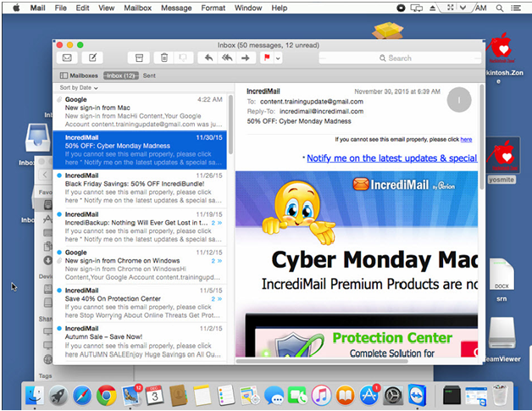Image resolution: width=532 pixels, height=411 pixels.
Task: Reply to the selected message
Action: [208, 58]
